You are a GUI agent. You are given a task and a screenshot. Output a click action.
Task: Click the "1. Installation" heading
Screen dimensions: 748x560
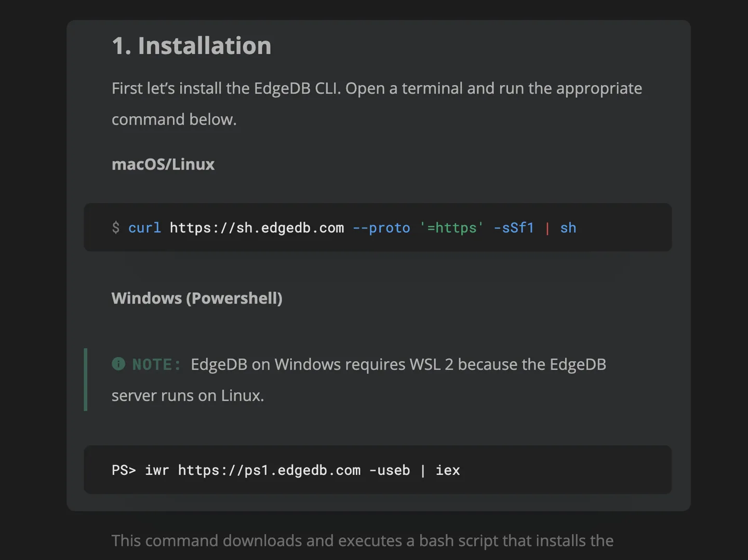click(191, 46)
